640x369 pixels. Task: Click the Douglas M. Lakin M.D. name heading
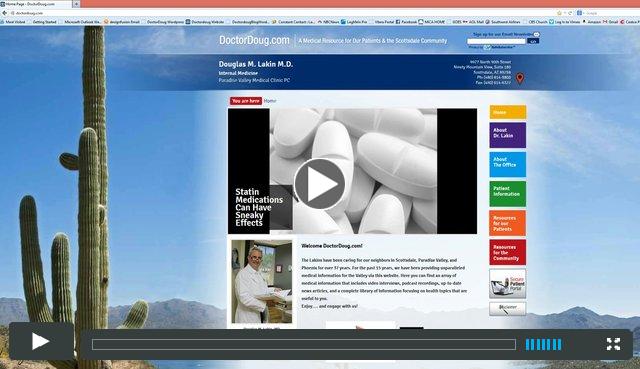pos(256,64)
